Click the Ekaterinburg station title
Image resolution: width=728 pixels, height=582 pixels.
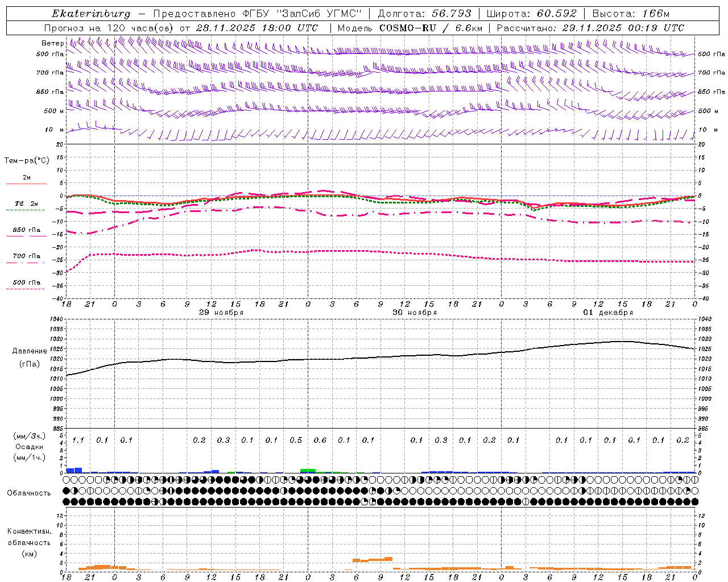click(91, 14)
